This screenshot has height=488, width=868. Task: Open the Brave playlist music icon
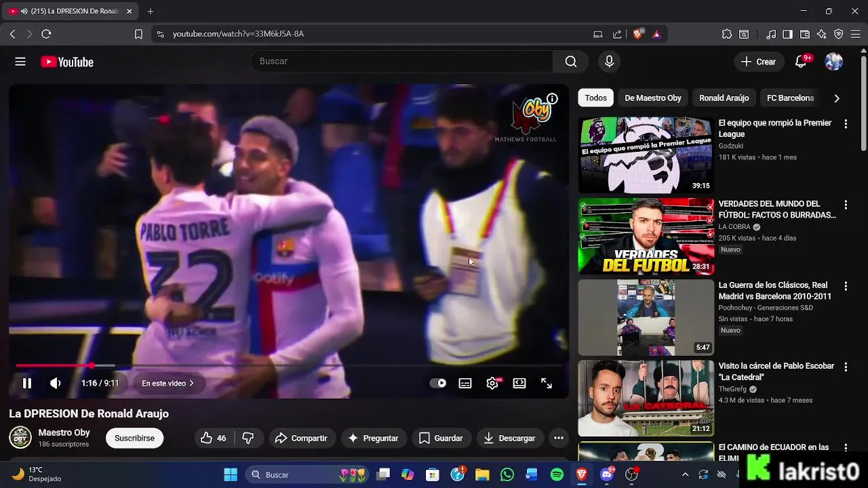pyautogui.click(x=771, y=34)
